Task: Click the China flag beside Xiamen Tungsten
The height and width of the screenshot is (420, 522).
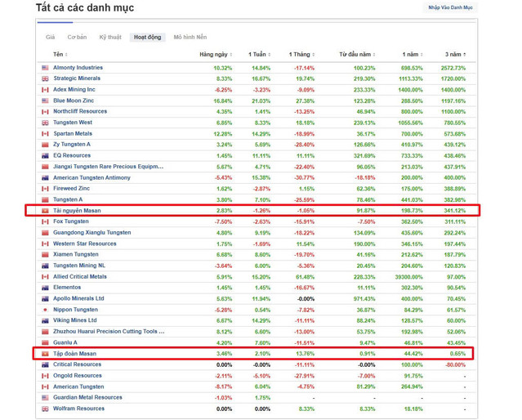Action: (46, 254)
